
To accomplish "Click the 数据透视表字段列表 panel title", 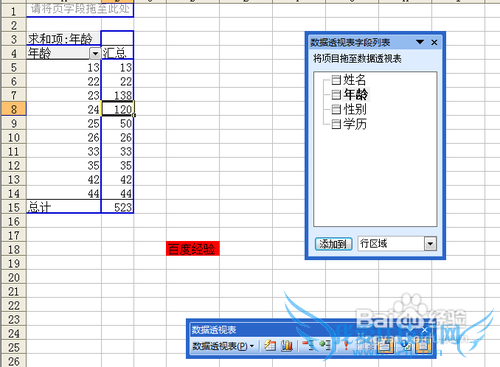I will (350, 42).
